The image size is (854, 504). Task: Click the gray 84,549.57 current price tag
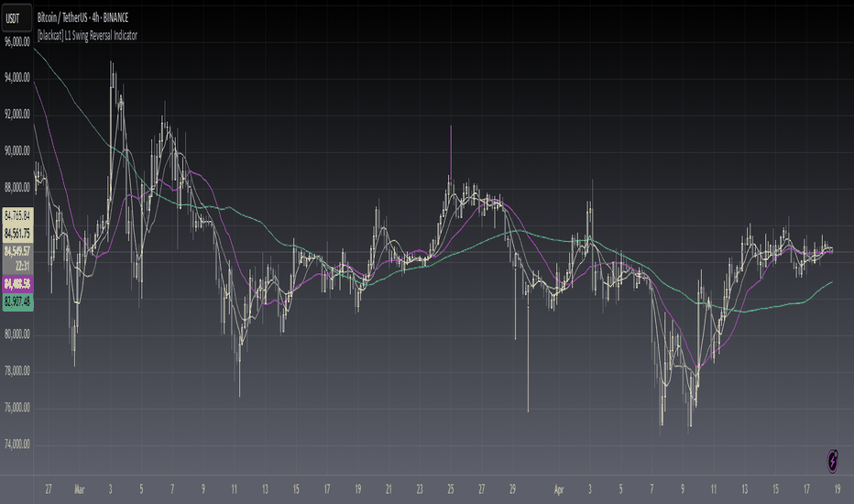17,251
